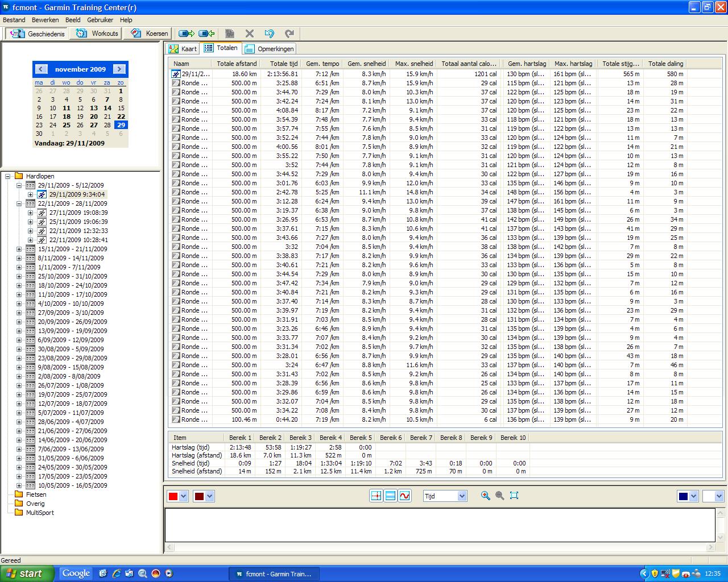
Task: Open the dark red color swatch dropdown
Action: (209, 496)
